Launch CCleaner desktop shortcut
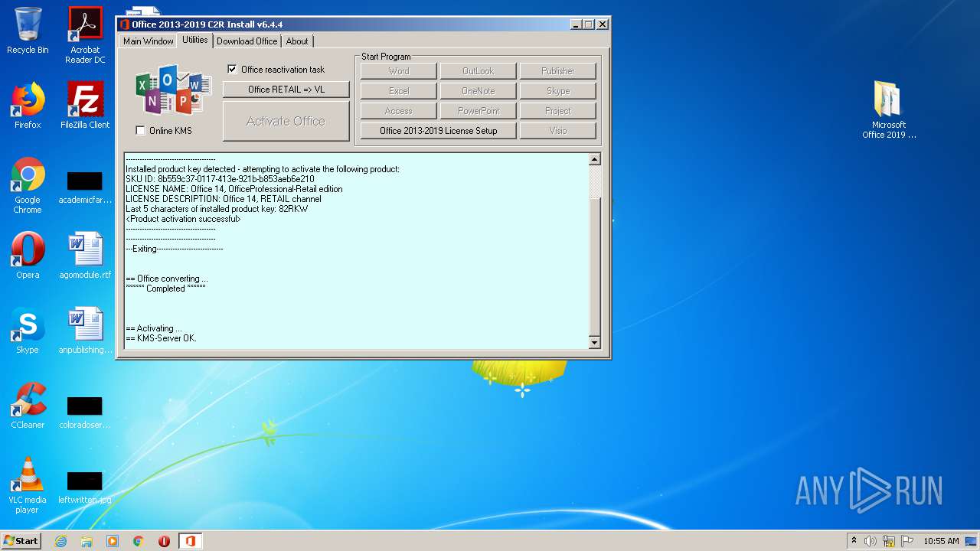The height and width of the screenshot is (551, 980). 28,406
